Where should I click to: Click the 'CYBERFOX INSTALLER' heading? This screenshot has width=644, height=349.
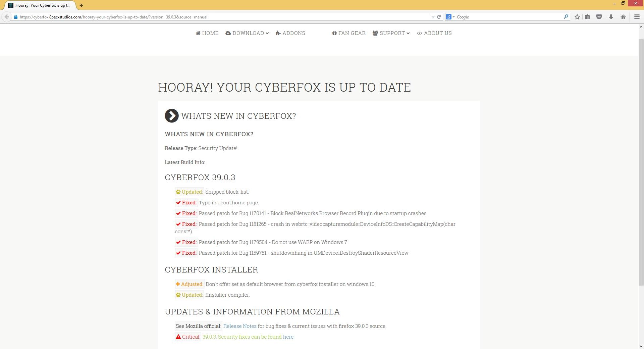pyautogui.click(x=211, y=270)
